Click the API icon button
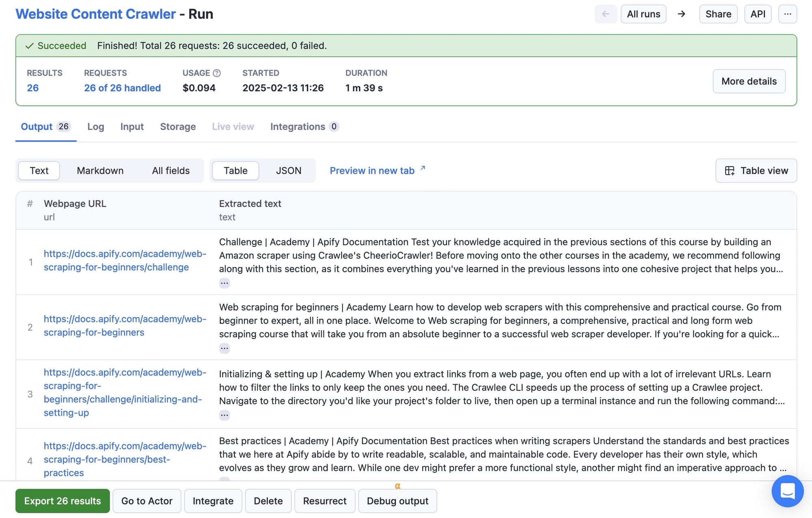Viewport: 812px width, 518px height. (x=758, y=13)
